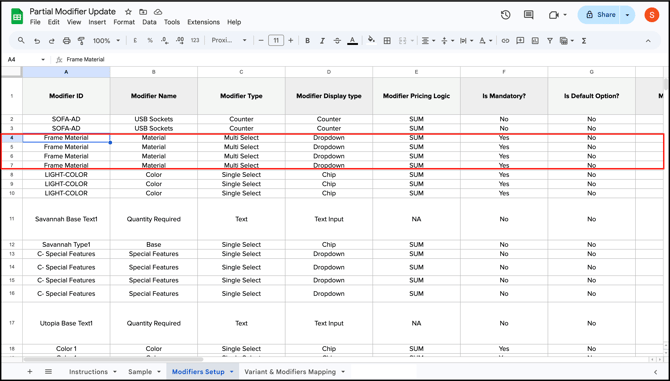This screenshot has width=670, height=381.
Task: Insert a link
Action: coord(505,41)
